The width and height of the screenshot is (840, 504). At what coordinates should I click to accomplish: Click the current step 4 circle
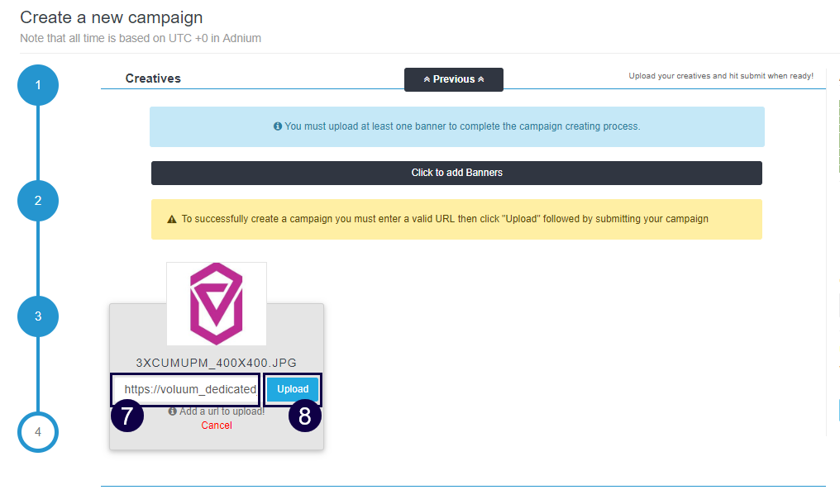[x=37, y=432]
